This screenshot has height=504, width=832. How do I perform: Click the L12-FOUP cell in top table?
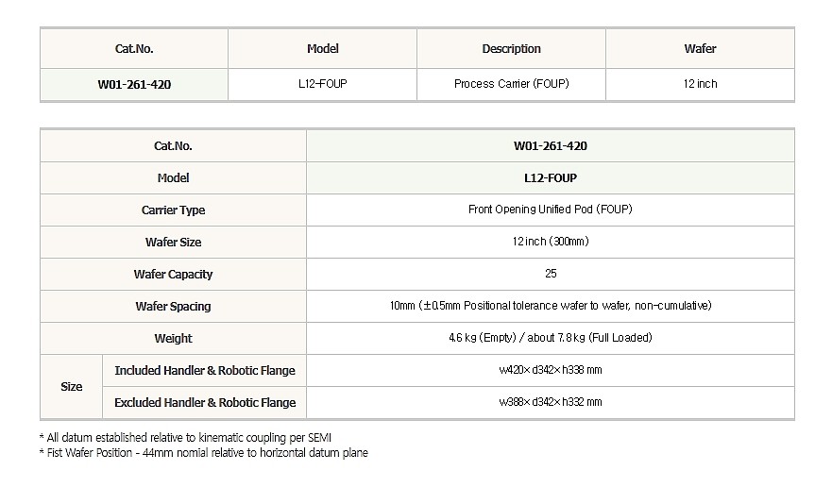323,84
